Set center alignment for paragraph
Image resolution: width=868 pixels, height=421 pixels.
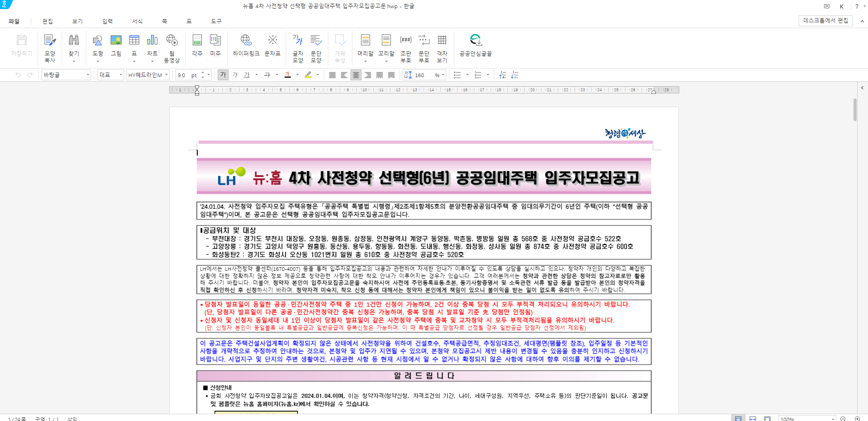click(356, 75)
